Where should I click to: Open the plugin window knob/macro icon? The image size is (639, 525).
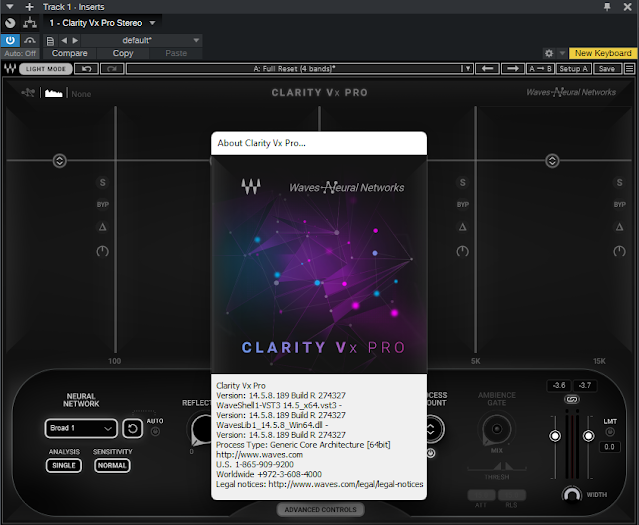[x=10, y=23]
